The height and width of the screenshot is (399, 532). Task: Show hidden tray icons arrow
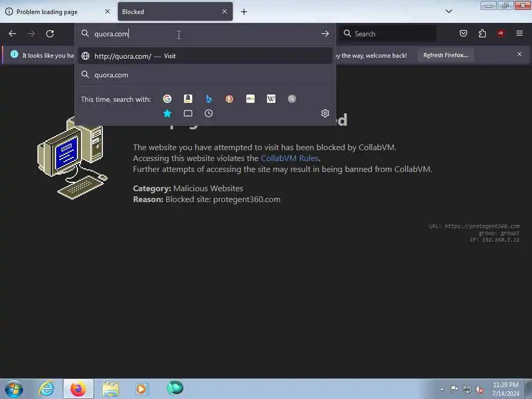pyautogui.click(x=442, y=389)
